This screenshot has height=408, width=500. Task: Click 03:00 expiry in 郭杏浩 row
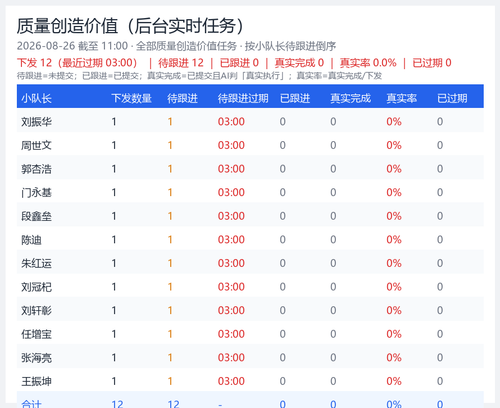click(231, 169)
